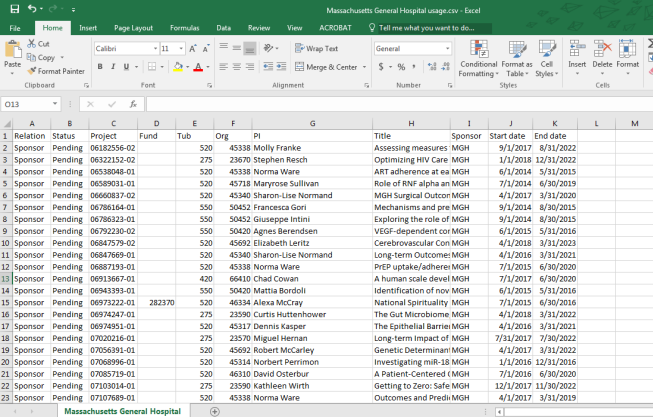Viewport: 653px width, 417px height.
Task: Decrease the indent
Action: point(268,67)
